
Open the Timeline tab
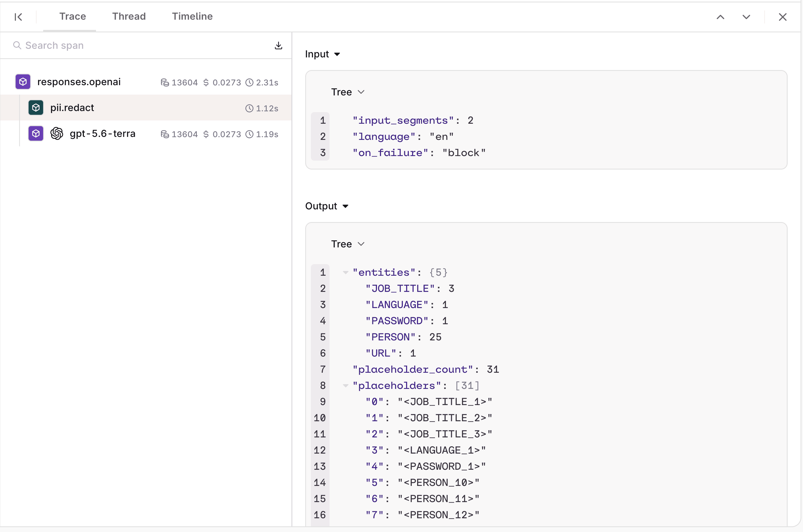[x=193, y=16]
